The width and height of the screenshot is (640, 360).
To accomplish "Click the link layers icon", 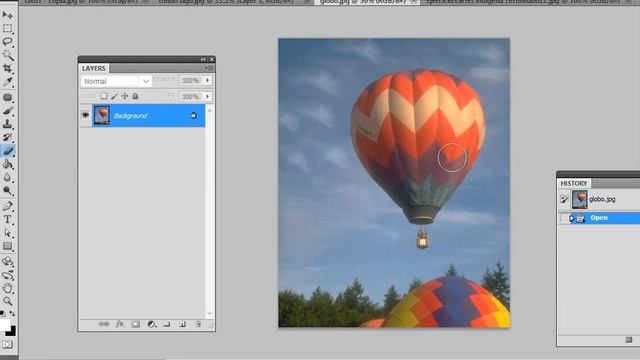I will click(104, 324).
